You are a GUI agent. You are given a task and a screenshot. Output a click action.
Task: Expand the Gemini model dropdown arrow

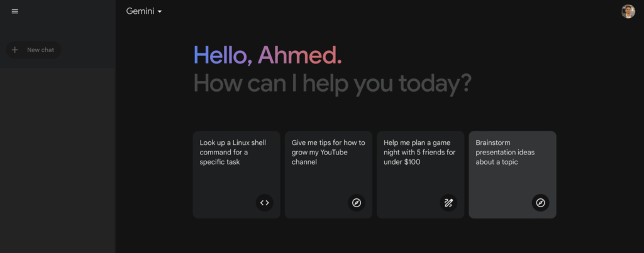coord(160,12)
